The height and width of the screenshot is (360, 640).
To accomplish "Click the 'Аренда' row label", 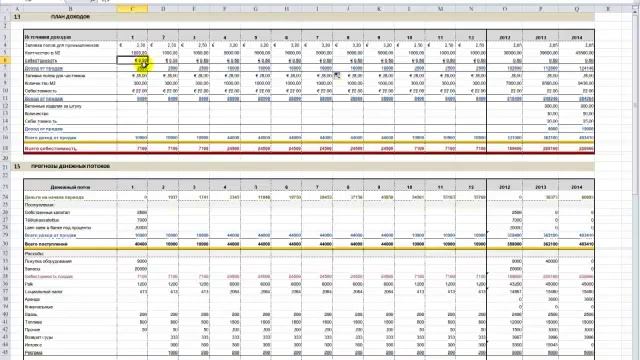I will coord(32,299).
